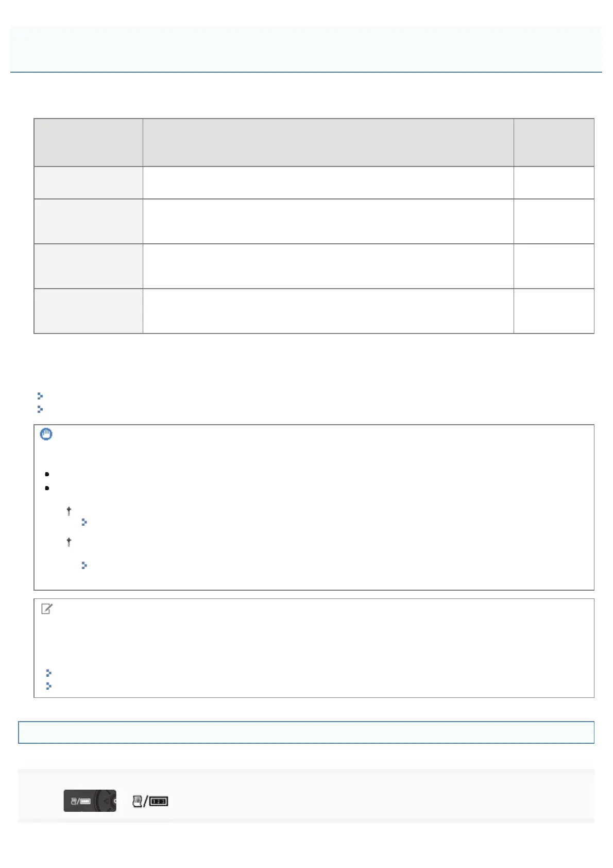Open the second arrow link above the caution box
The image size is (613, 868).
[x=40, y=409]
